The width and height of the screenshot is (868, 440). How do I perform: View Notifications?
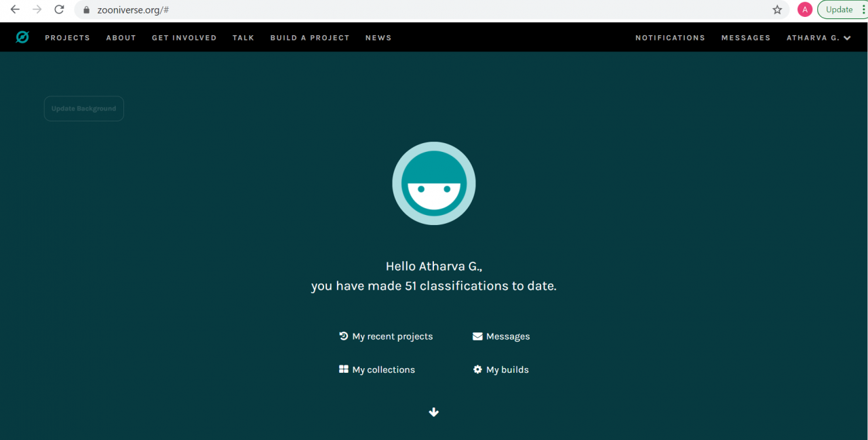coord(670,38)
